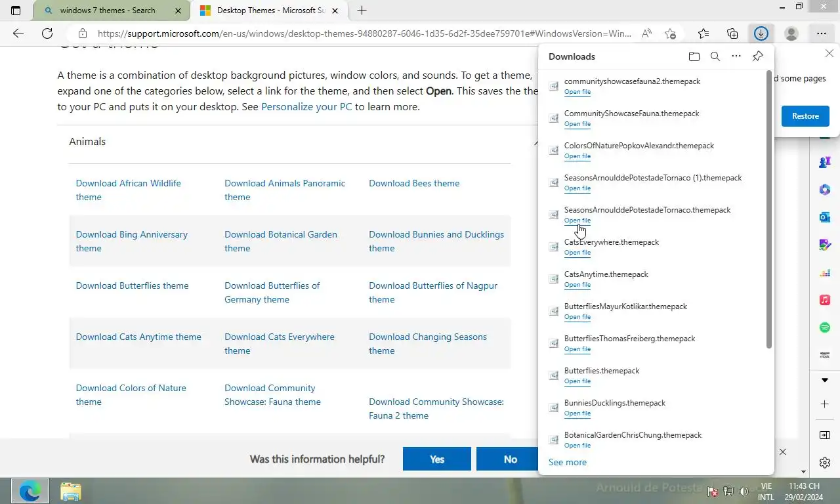Open tab actions menu icon
840x504 pixels.
point(16,10)
